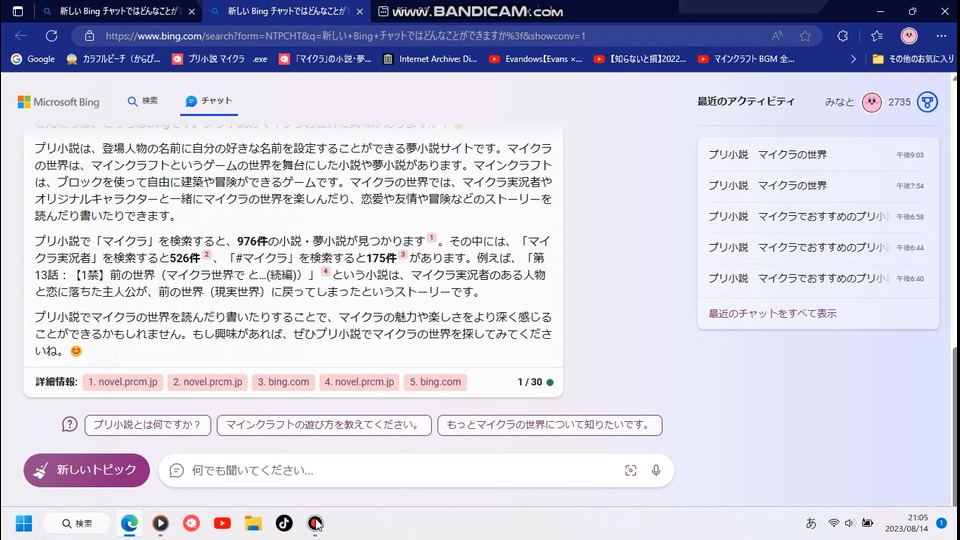The image size is (960, 540).
Task: Click the browser address bar URL
Action: tap(345, 36)
